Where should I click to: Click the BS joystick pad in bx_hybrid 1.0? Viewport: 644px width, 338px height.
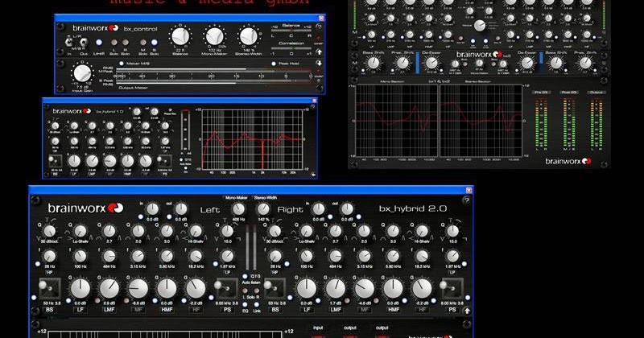55,161
